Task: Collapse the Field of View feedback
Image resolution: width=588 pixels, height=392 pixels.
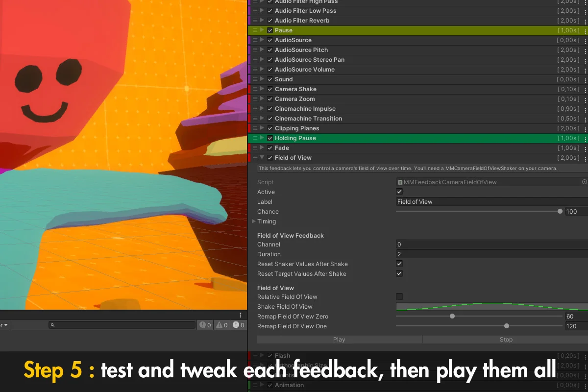Action: [262, 158]
